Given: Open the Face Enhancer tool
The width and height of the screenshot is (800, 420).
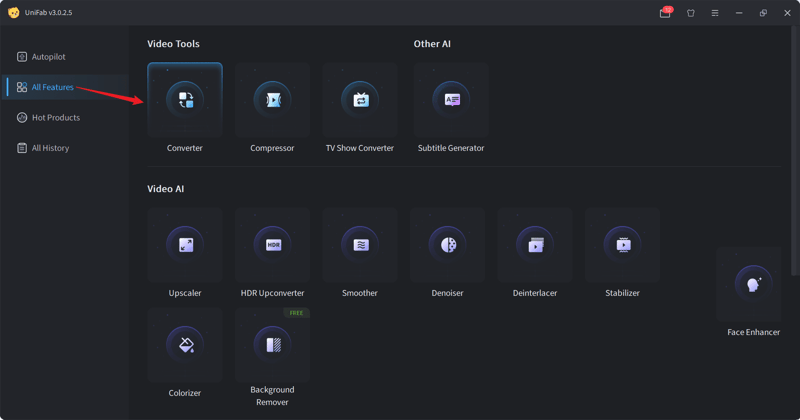Looking at the screenshot, I should pyautogui.click(x=753, y=284).
